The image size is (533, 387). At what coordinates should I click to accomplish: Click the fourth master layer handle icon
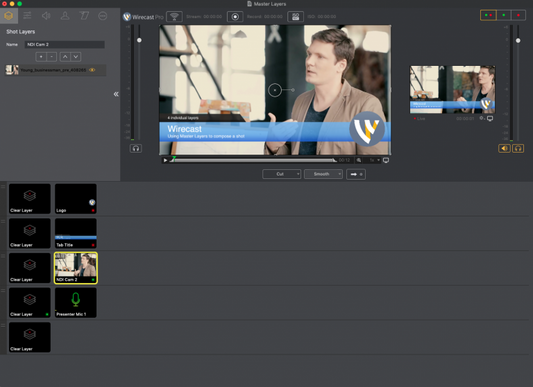click(3, 291)
